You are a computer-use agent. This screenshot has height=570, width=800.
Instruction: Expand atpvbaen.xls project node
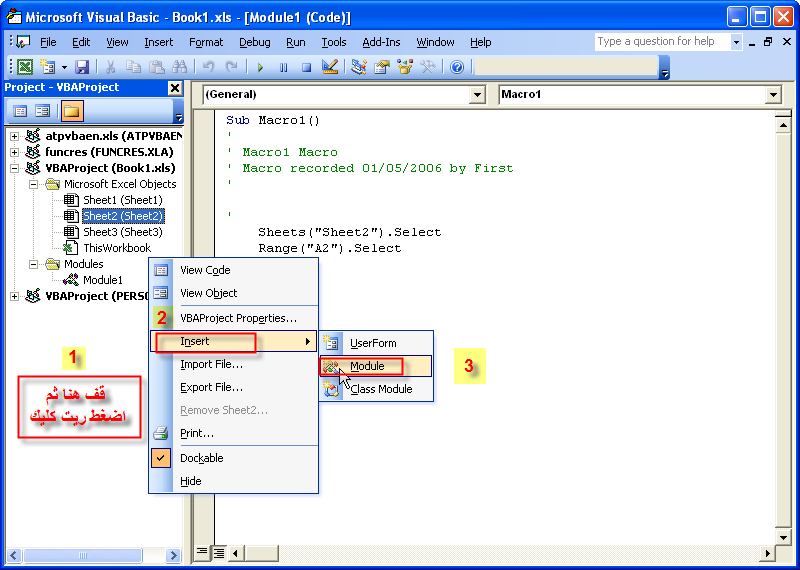coord(14,136)
